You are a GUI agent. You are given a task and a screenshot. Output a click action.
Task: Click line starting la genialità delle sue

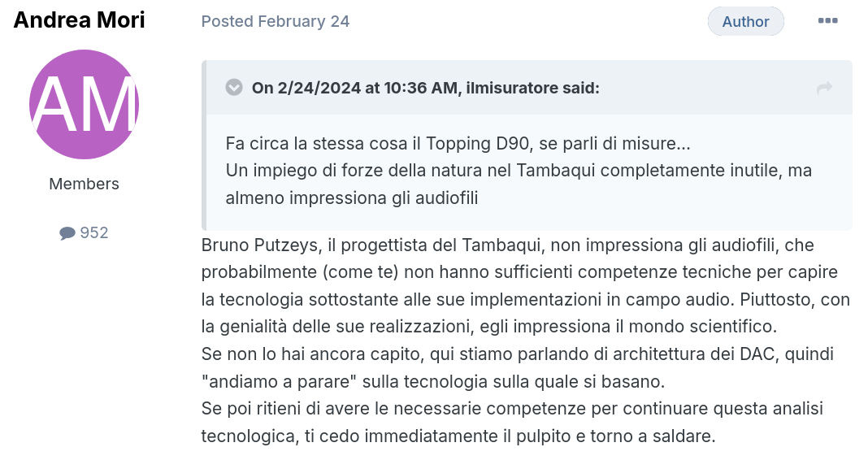[x=489, y=327]
